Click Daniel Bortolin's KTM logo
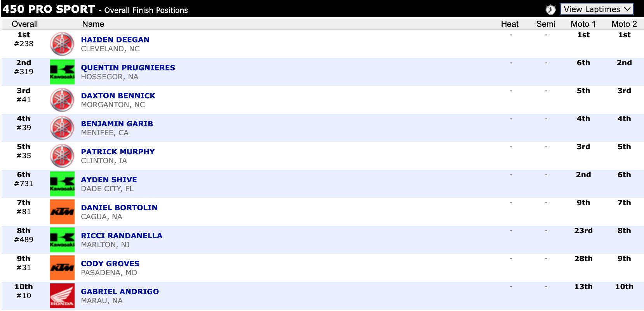The height and width of the screenshot is (311, 644). point(62,212)
